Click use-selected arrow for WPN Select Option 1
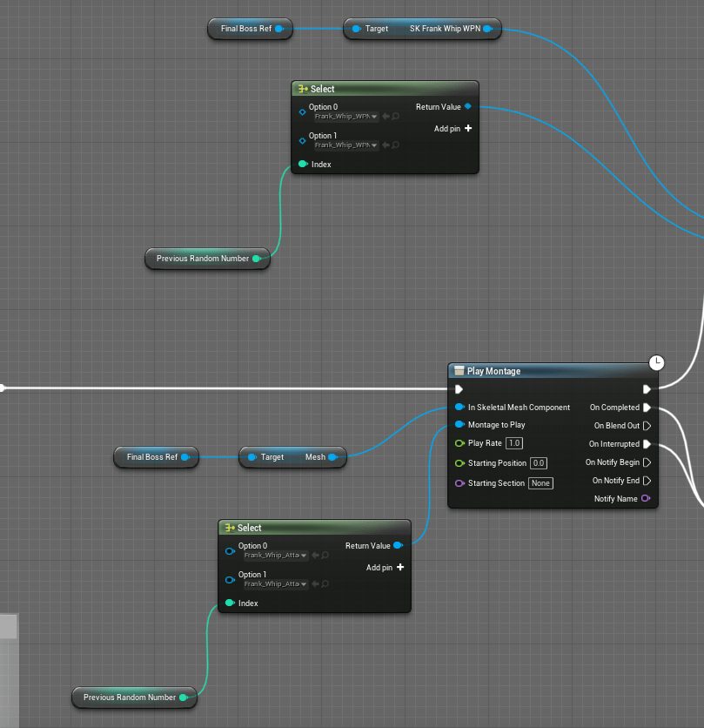Image resolution: width=704 pixels, height=728 pixels. [385, 145]
